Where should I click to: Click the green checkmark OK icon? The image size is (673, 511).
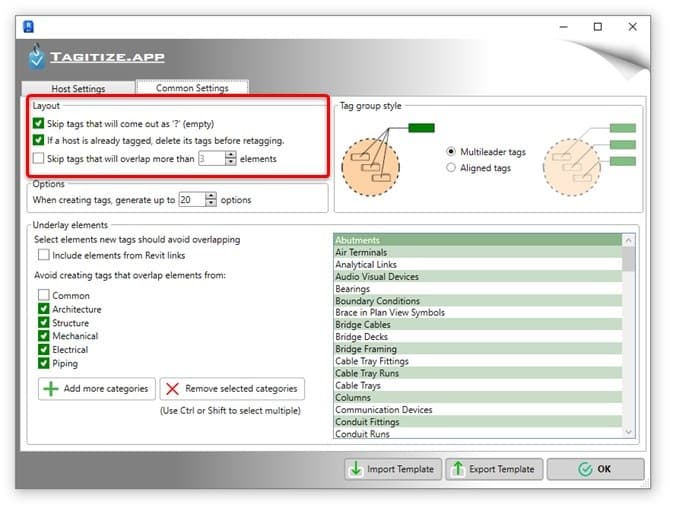click(585, 469)
